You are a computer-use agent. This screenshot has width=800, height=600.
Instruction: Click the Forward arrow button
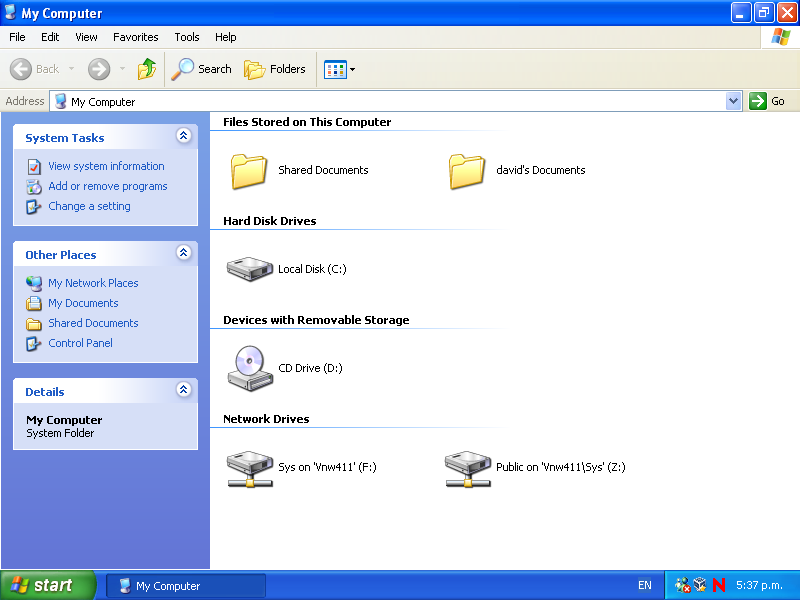[x=98, y=69]
